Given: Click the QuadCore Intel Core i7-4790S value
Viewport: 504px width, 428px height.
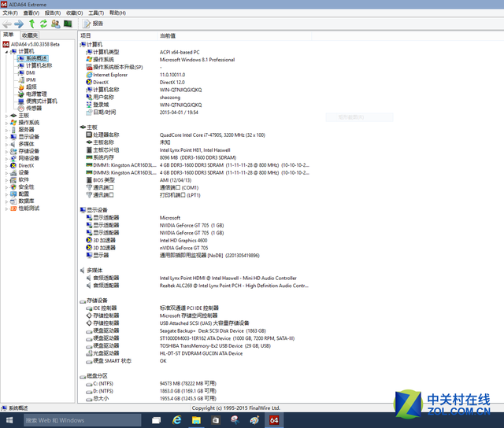Looking at the screenshot, I should [212, 135].
